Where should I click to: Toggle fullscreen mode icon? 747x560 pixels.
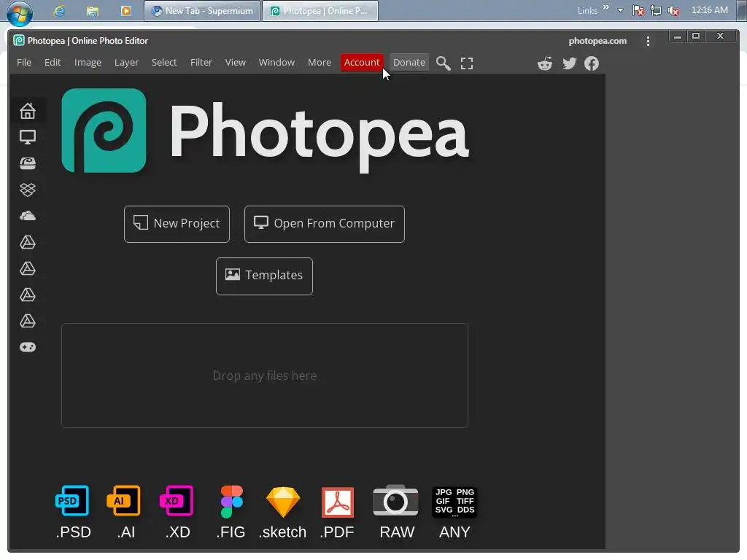click(x=467, y=63)
